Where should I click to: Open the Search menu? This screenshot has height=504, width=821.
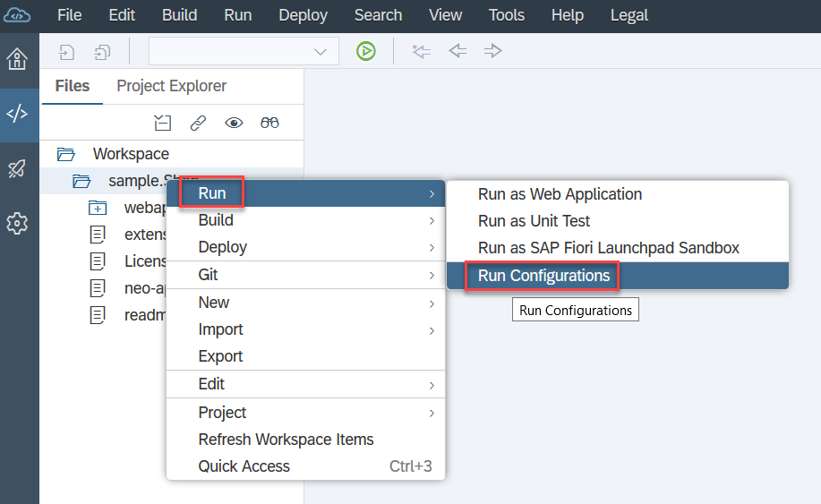click(378, 15)
